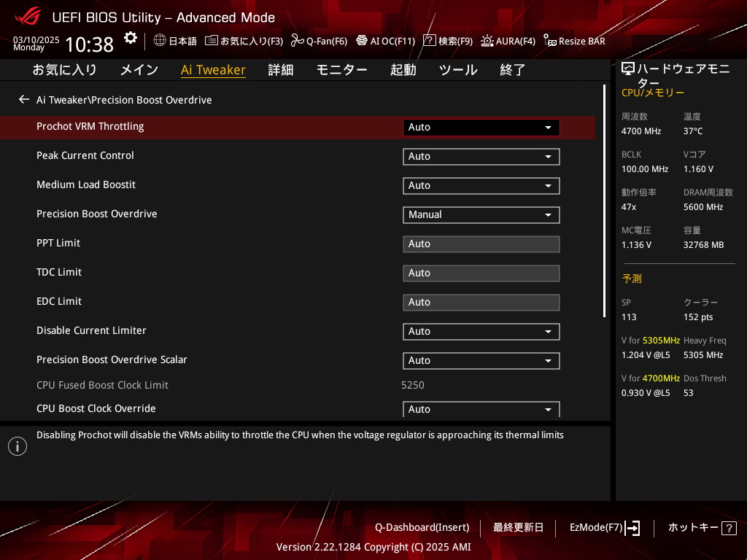Click the hotkey question-mark box icon

point(729,528)
